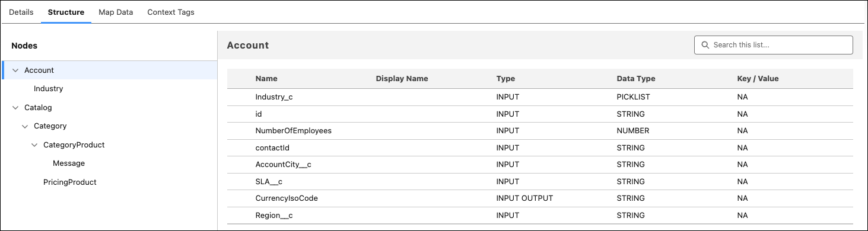The width and height of the screenshot is (868, 231).
Task: Select the contactId attribute name
Action: tap(272, 147)
